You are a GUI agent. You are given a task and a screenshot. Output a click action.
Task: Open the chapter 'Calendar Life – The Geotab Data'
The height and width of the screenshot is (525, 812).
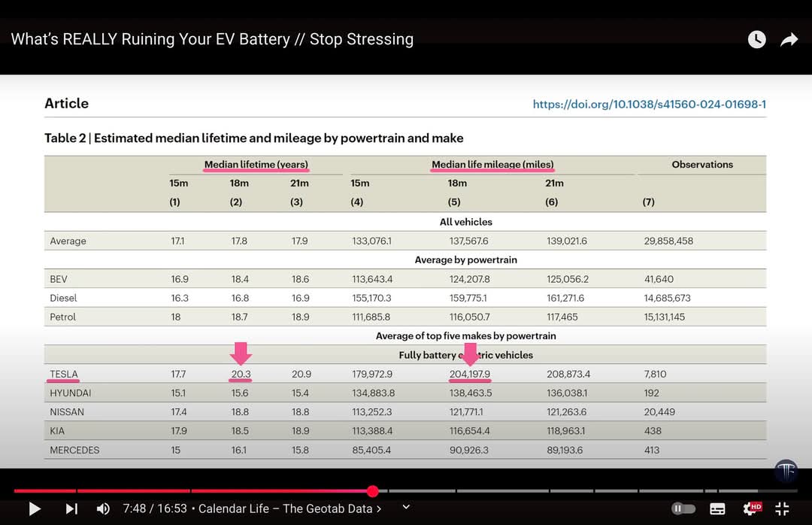pos(290,508)
